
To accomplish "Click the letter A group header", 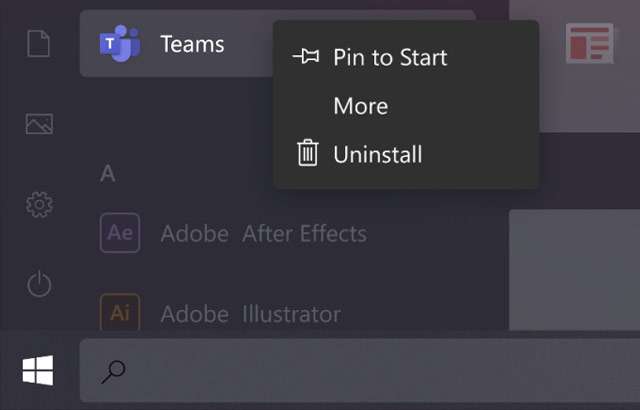I will click(108, 174).
